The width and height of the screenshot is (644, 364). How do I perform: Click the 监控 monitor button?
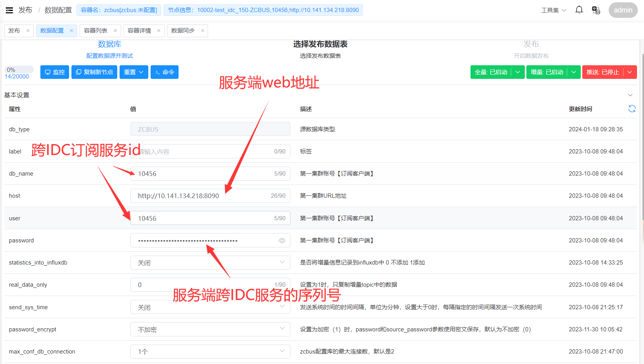pos(55,72)
